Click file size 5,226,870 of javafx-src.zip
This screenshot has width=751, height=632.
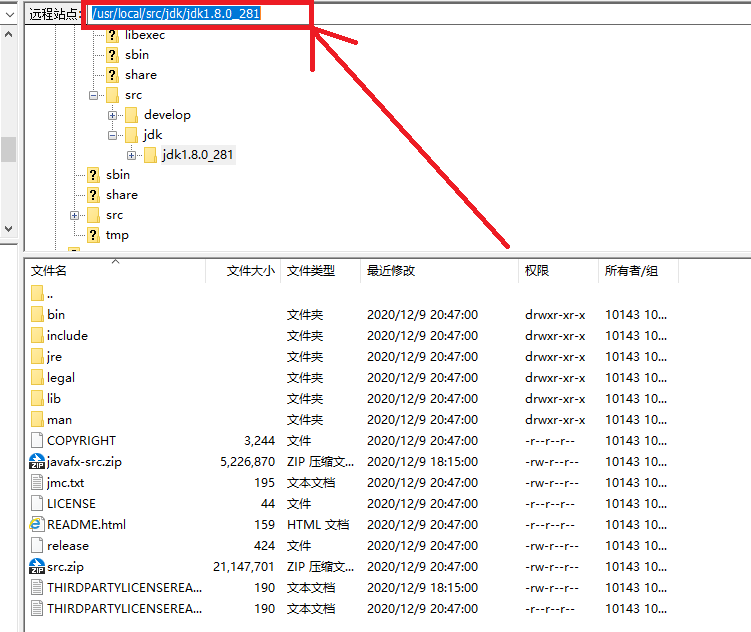pos(248,462)
